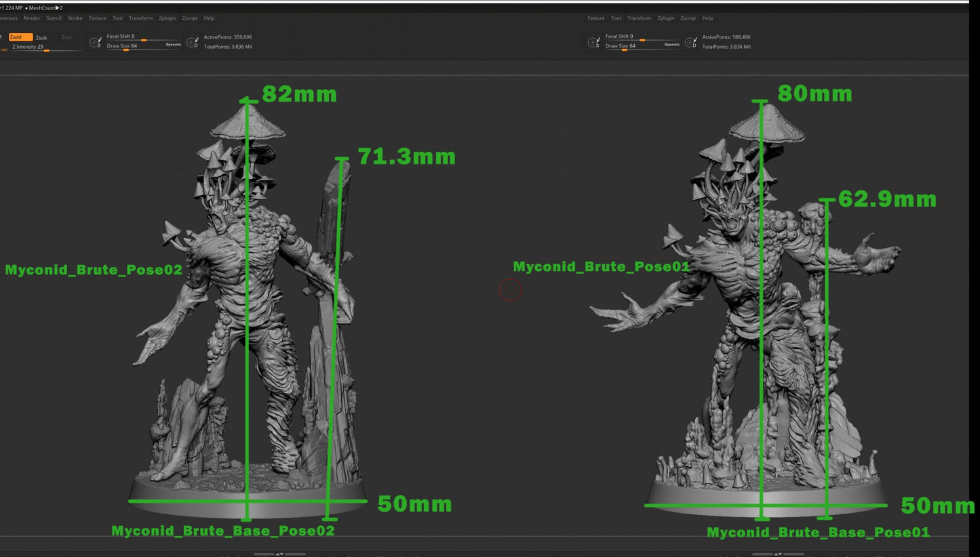
Task: Click the D brush icon beside ActivePoints 188,496
Action: [690, 43]
